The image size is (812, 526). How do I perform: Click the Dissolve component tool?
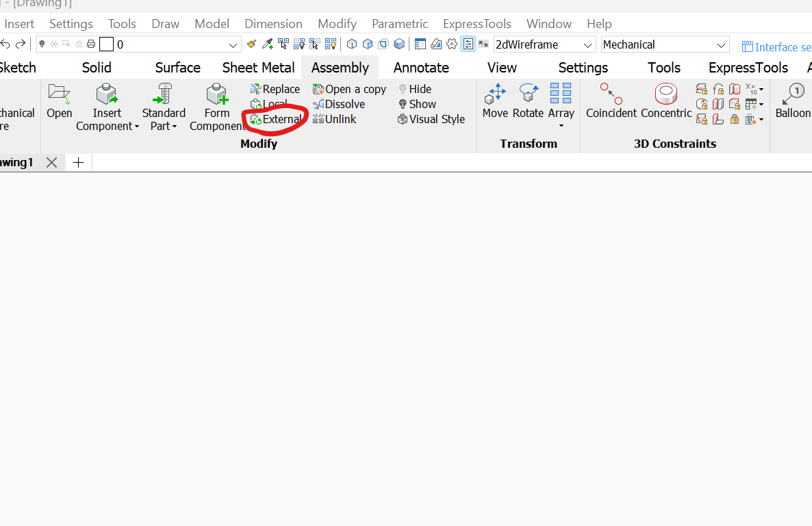[339, 104]
